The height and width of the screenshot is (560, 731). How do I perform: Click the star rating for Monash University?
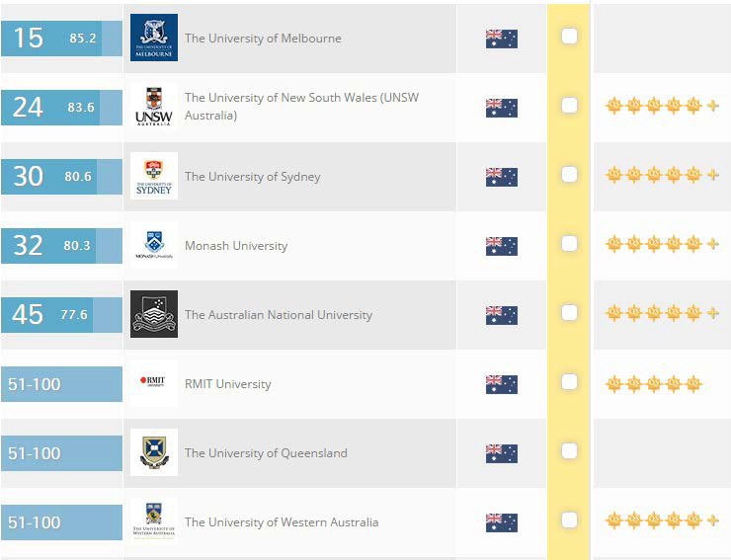[x=661, y=245]
